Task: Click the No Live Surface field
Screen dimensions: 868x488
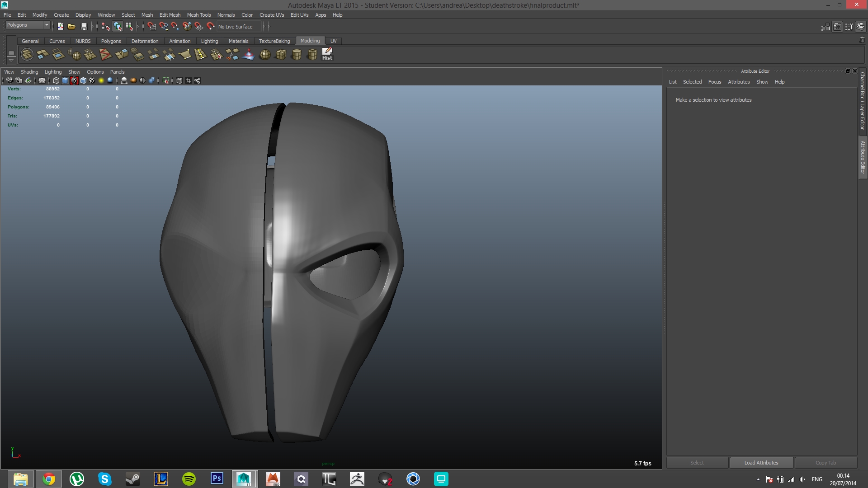Action: (x=238, y=27)
